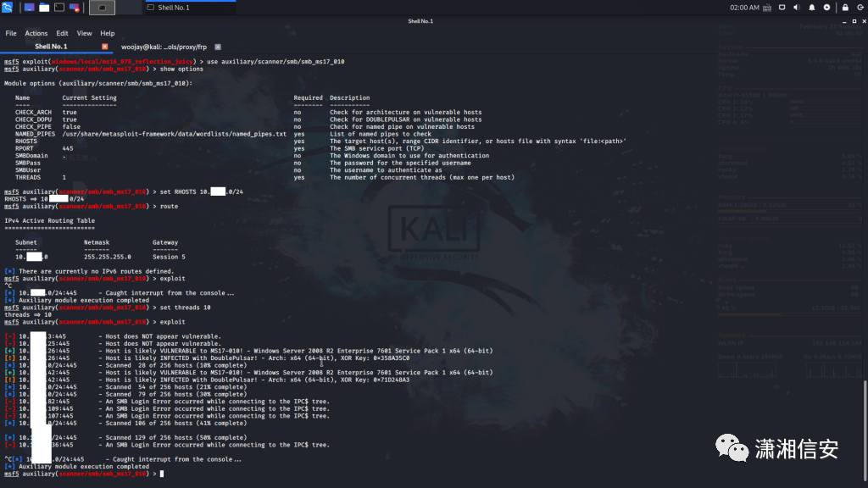Switch to woojay@kali proxy/frp tab
The height and width of the screenshot is (488, 868).
point(164,47)
